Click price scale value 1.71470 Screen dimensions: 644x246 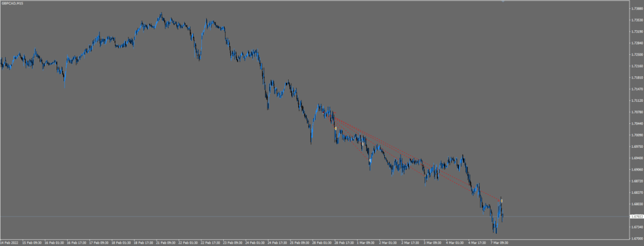(638, 89)
